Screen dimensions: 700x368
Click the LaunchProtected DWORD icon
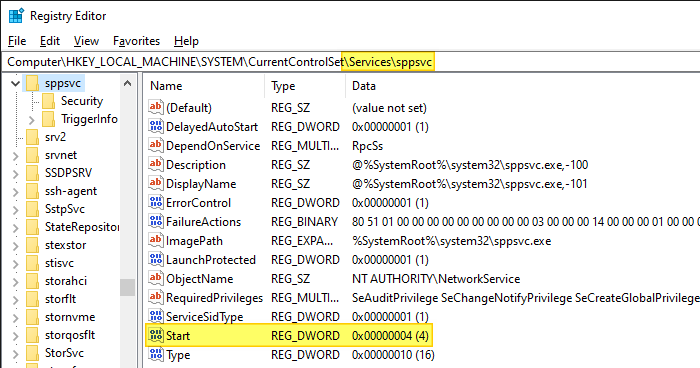click(x=156, y=259)
